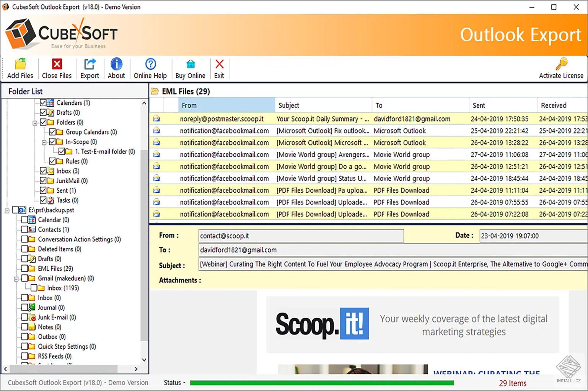Image resolution: width=588 pixels, height=391 pixels.
Task: Click the EML Files folder icon in header
Action: (x=155, y=91)
